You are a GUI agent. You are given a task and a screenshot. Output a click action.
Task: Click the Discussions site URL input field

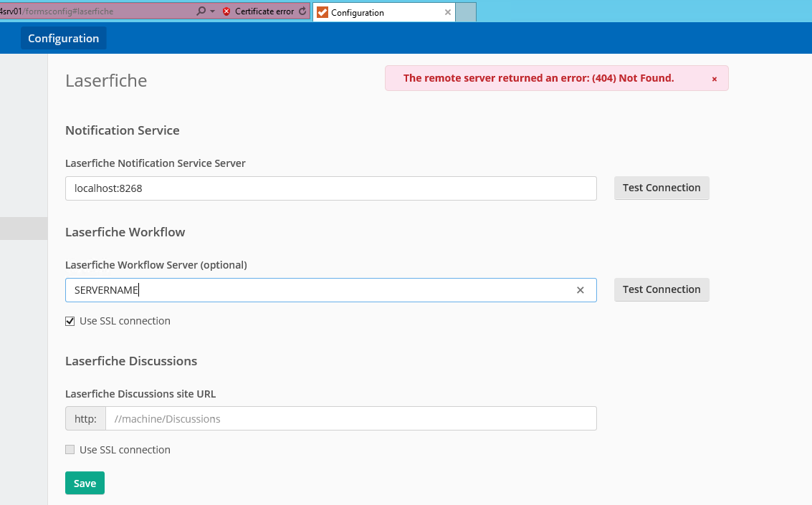coord(351,418)
